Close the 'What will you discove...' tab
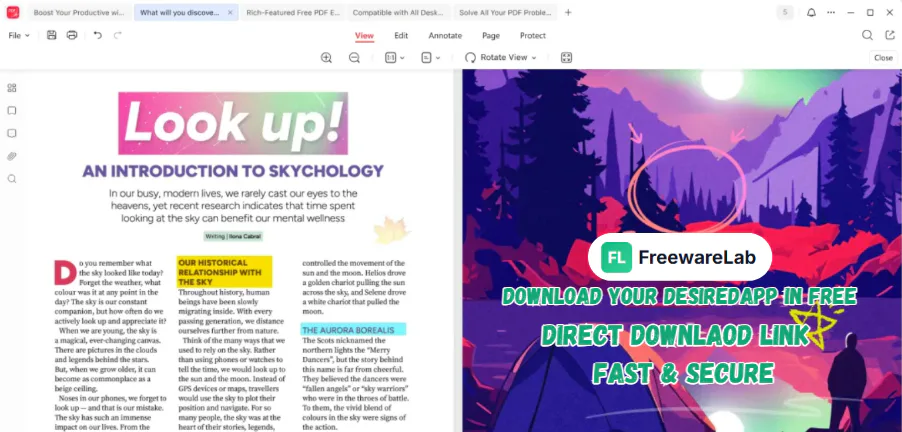This screenshot has height=432, width=902. pos(231,12)
